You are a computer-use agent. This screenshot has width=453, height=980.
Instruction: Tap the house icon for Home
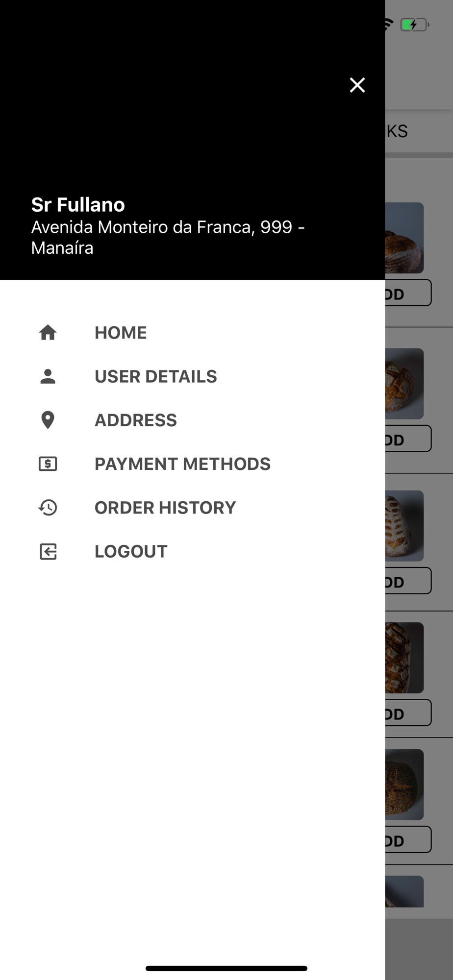[48, 333]
